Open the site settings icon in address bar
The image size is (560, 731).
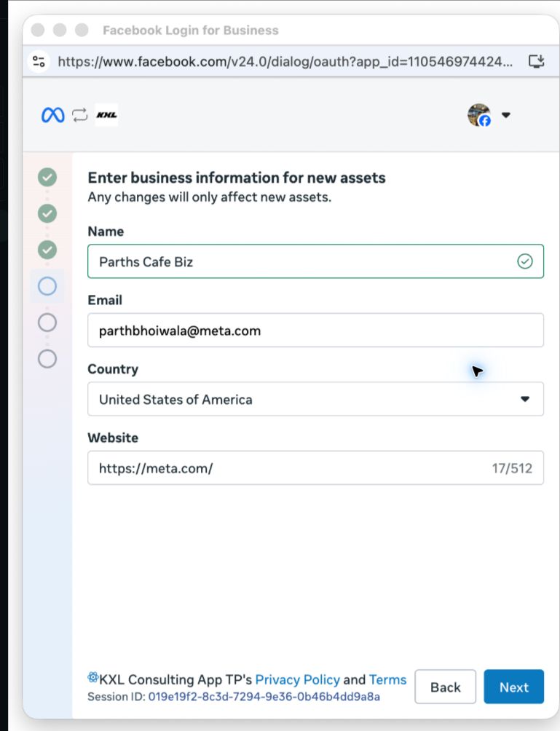pos(39,61)
